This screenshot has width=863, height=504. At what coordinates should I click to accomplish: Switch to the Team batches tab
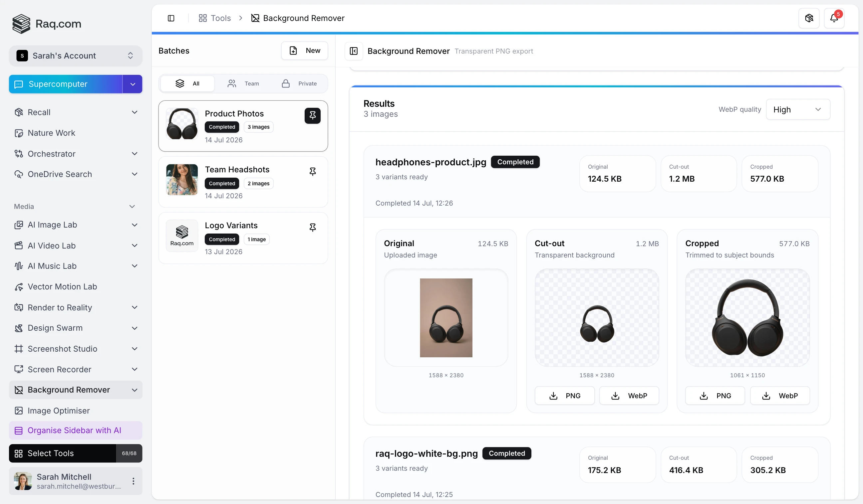243,84
